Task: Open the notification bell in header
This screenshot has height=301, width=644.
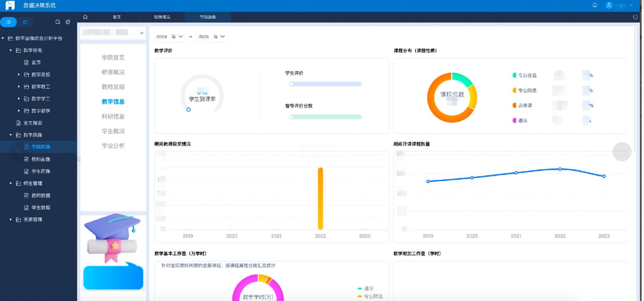Action: click(x=594, y=5)
